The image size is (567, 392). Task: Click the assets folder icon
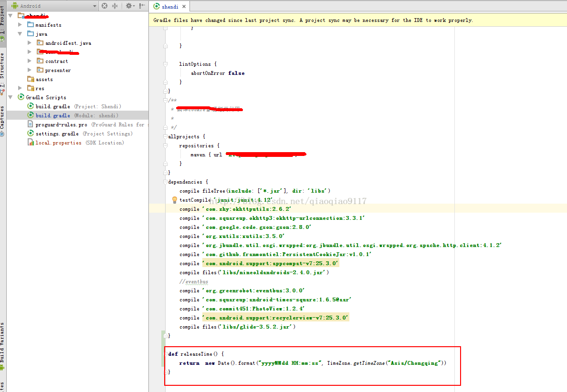[31, 79]
